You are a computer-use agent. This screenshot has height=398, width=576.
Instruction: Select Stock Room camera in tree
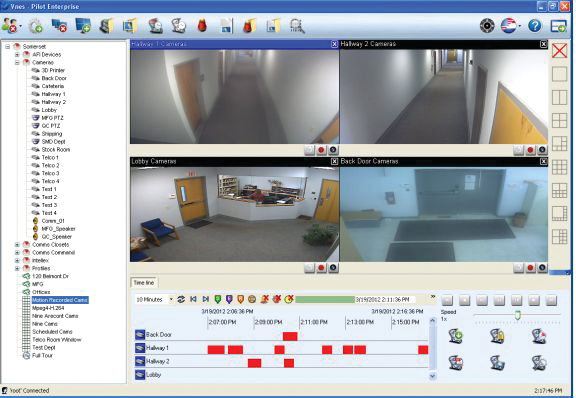(x=55, y=150)
